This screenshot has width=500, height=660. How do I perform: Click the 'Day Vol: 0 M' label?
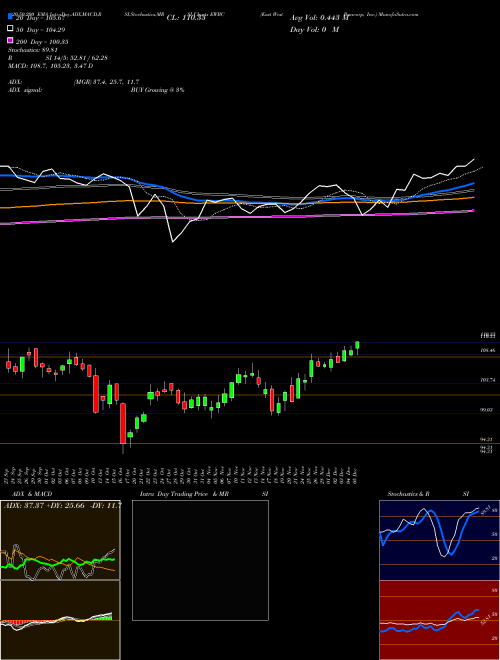pos(314,29)
